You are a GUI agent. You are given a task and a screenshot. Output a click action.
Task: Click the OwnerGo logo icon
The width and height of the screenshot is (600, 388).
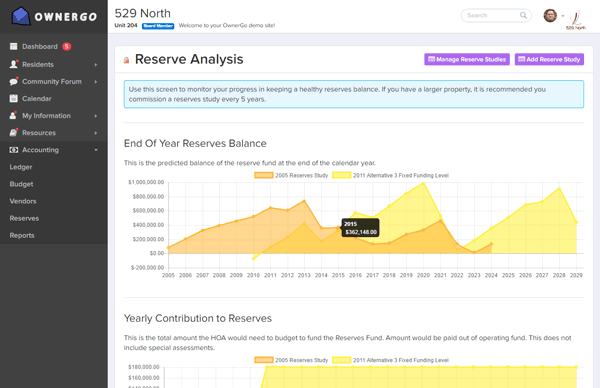21,16
